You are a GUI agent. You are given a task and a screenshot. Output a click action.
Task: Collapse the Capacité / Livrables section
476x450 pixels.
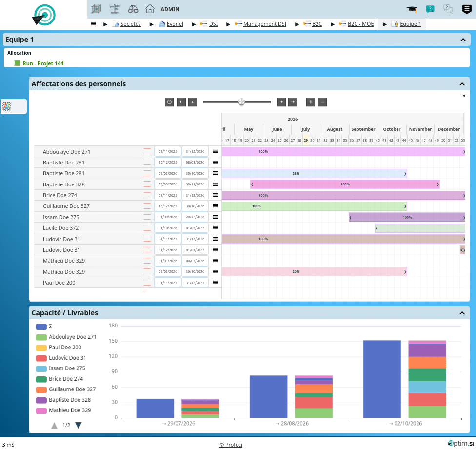(462, 313)
